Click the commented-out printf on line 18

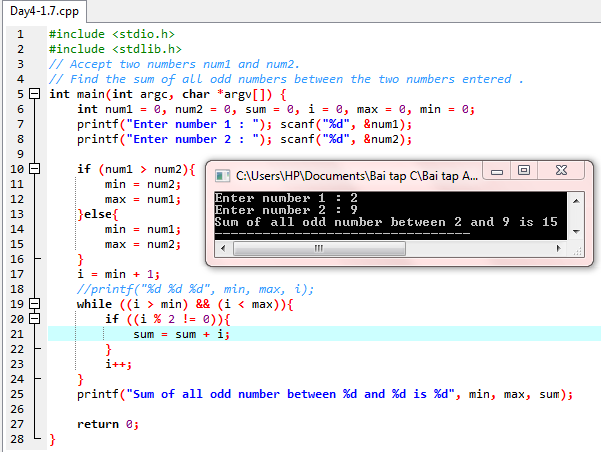click(x=195, y=289)
